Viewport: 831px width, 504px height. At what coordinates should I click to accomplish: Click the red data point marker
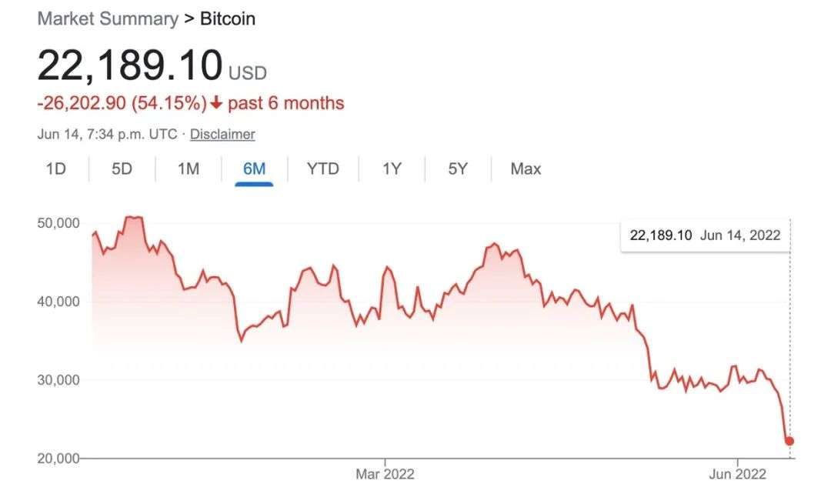pyautogui.click(x=789, y=441)
